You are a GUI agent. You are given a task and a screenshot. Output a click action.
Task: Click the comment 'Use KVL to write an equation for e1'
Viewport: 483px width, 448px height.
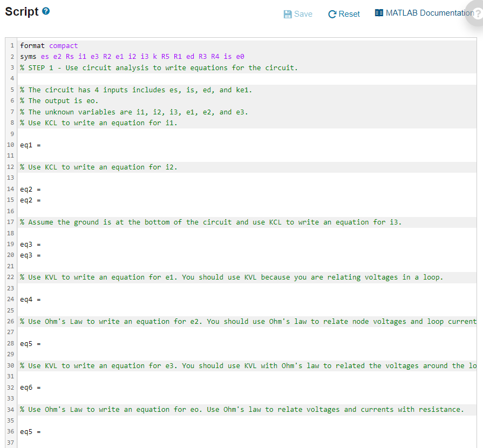pos(232,277)
